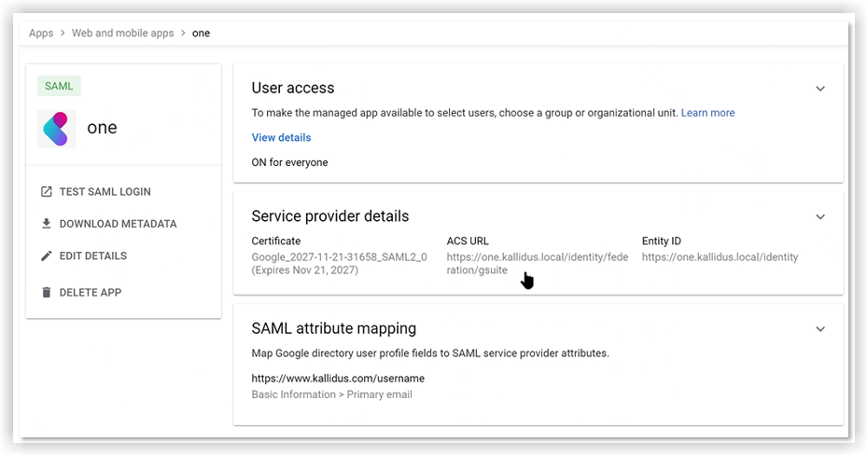Select the 'one' breadcrumb item
Screen dimensions: 868x456
[201, 34]
